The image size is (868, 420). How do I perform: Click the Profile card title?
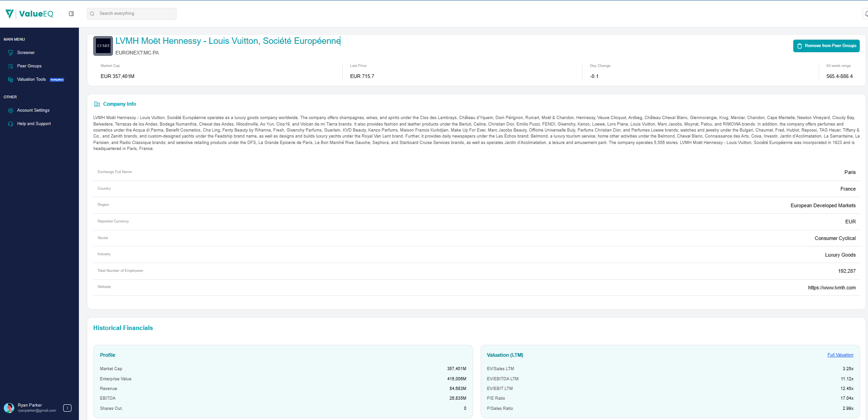click(107, 355)
